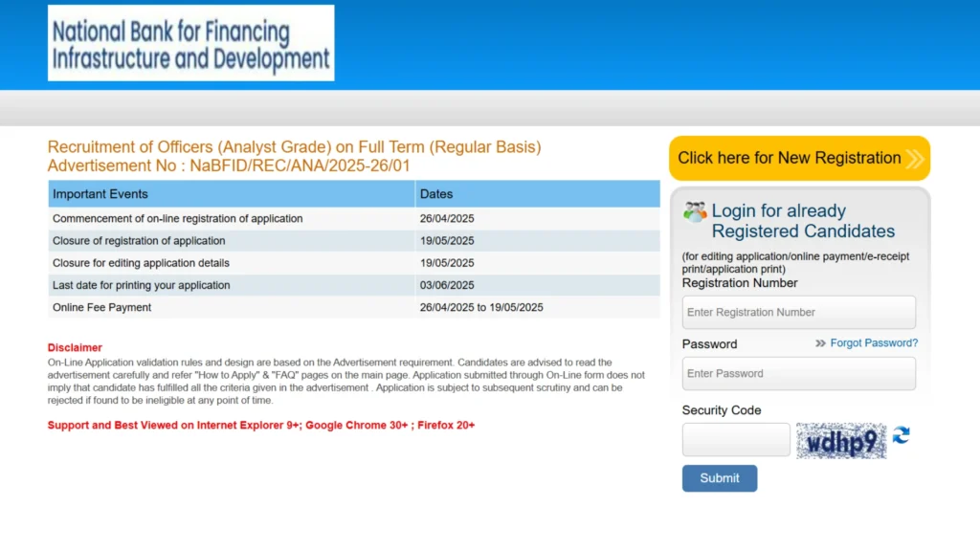Viewport: 980px width, 551px height.
Task: Select the Important Events column header
Action: [x=232, y=193]
